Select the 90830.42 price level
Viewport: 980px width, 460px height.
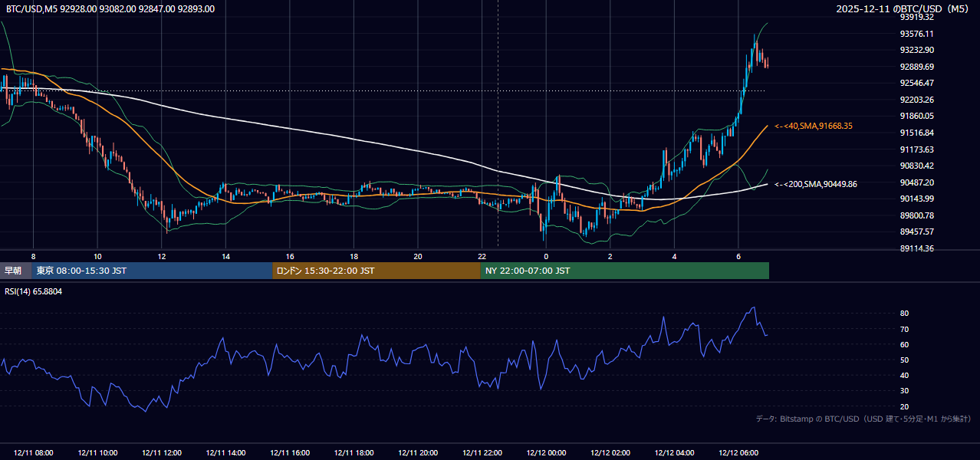click(916, 166)
